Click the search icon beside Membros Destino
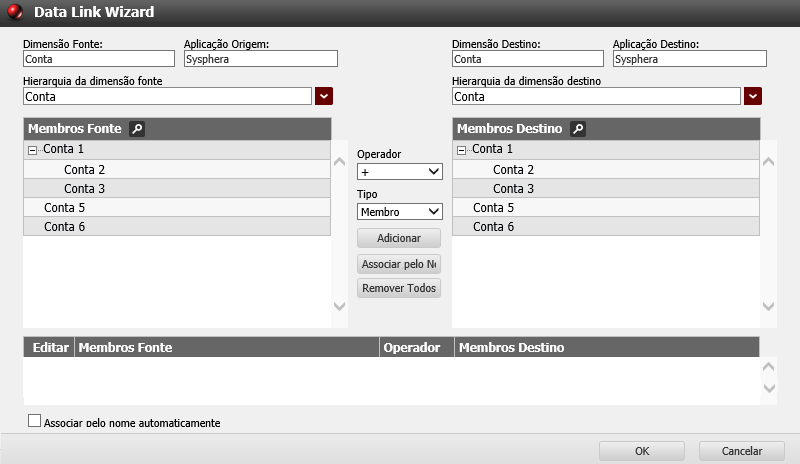800x464 pixels. tap(577, 129)
